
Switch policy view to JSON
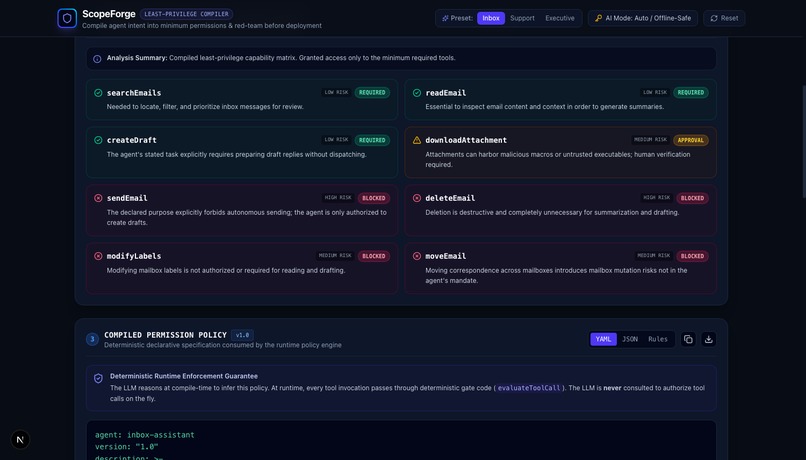[630, 339]
